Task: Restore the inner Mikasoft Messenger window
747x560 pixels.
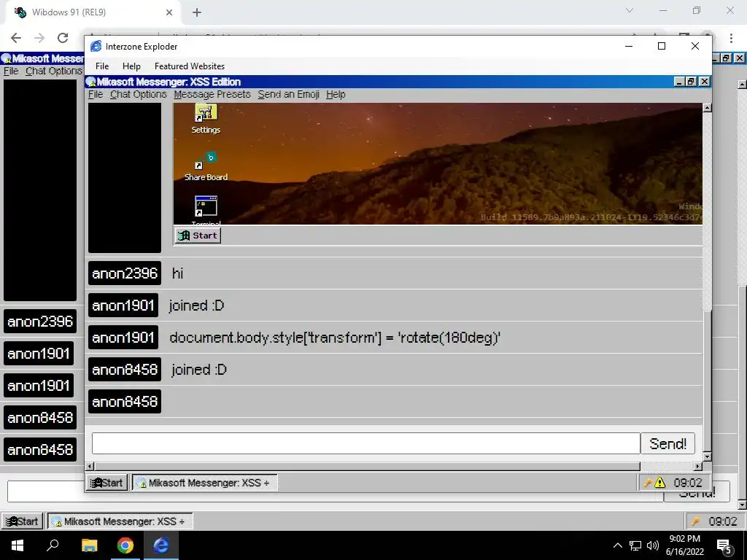Action: (x=692, y=82)
